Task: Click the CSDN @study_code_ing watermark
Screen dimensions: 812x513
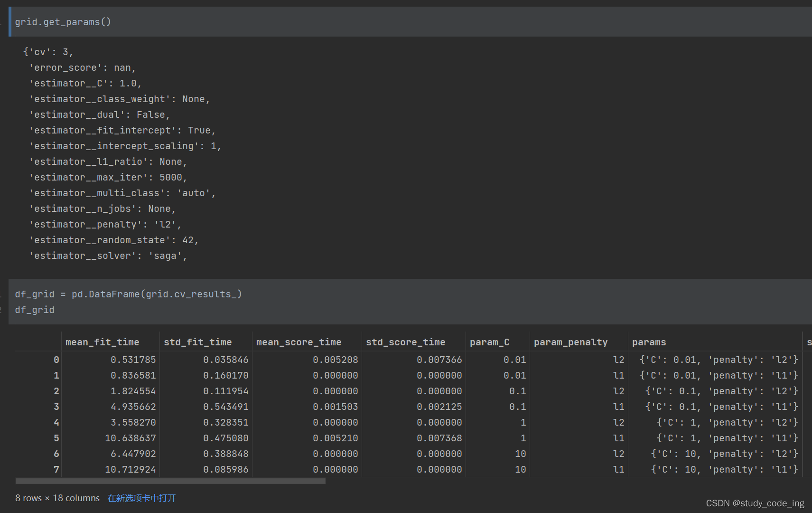Action: (755, 503)
